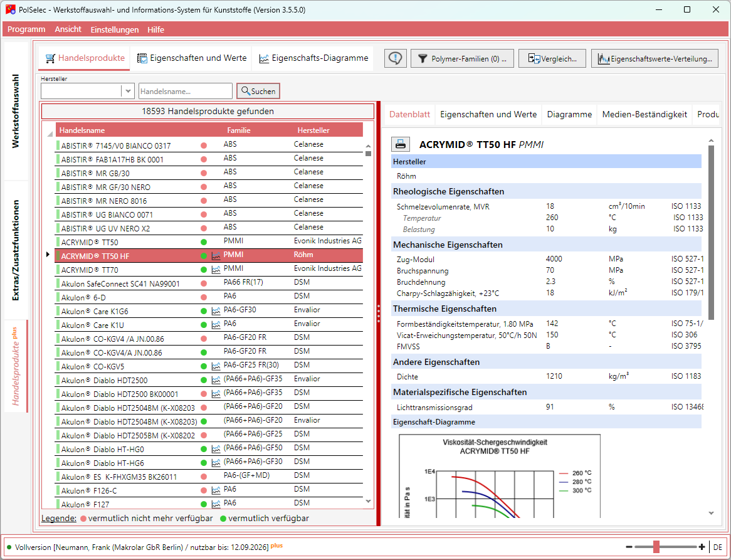Switch to Eigenschafts-Diagramme tab
The image size is (731, 560).
pos(313,58)
